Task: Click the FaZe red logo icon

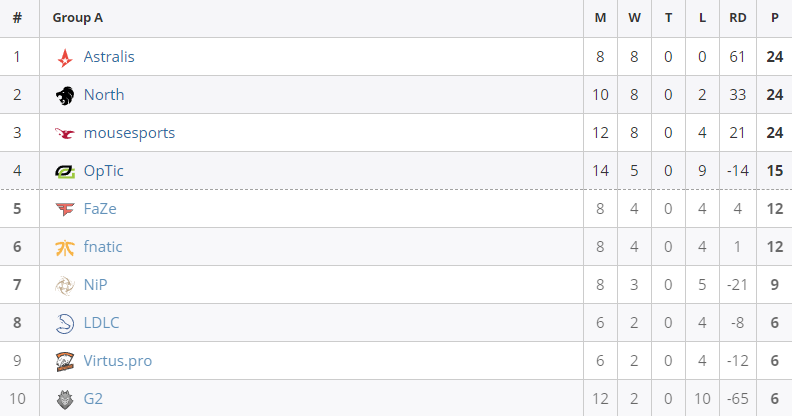Action: [65, 209]
